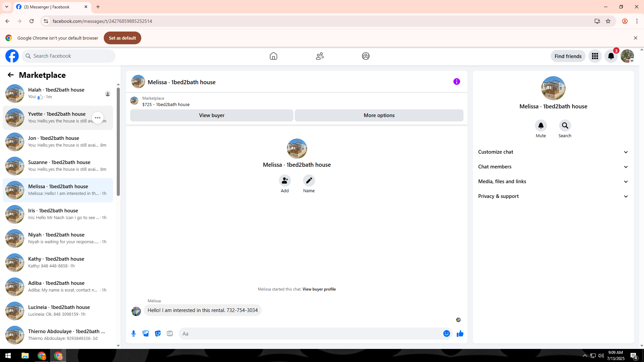The image size is (644, 362).
Task: Click Set as default browser button
Action: tap(122, 38)
